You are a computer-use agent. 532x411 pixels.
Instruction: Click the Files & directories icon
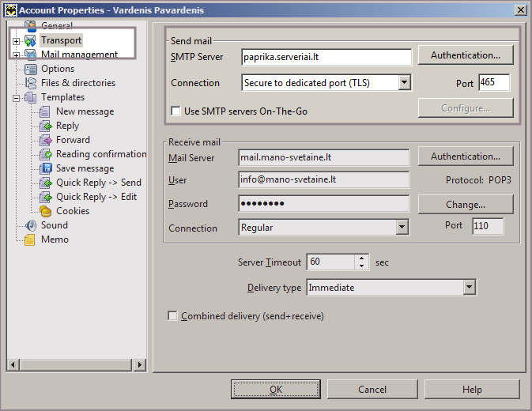[31, 83]
